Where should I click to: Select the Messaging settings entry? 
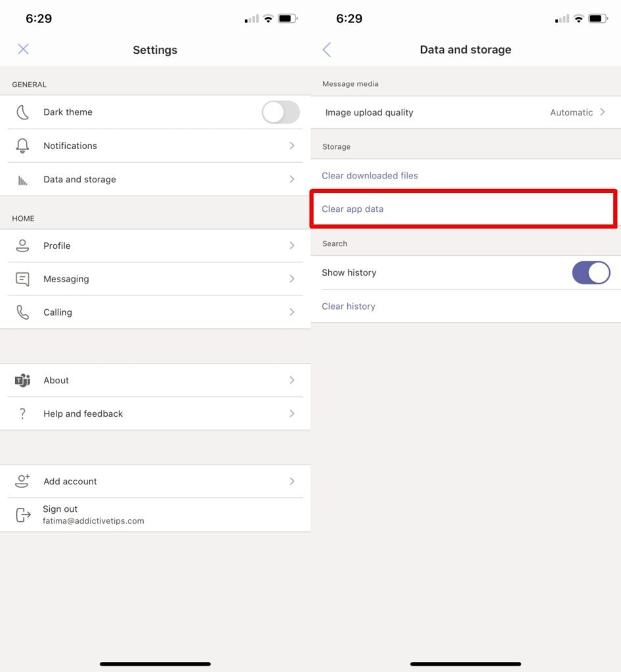coord(155,278)
